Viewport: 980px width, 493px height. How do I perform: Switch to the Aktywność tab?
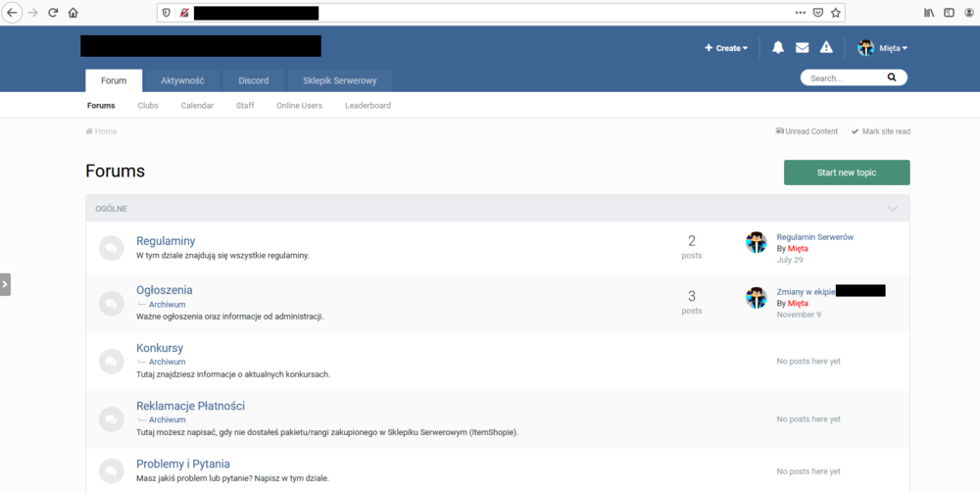click(x=182, y=80)
